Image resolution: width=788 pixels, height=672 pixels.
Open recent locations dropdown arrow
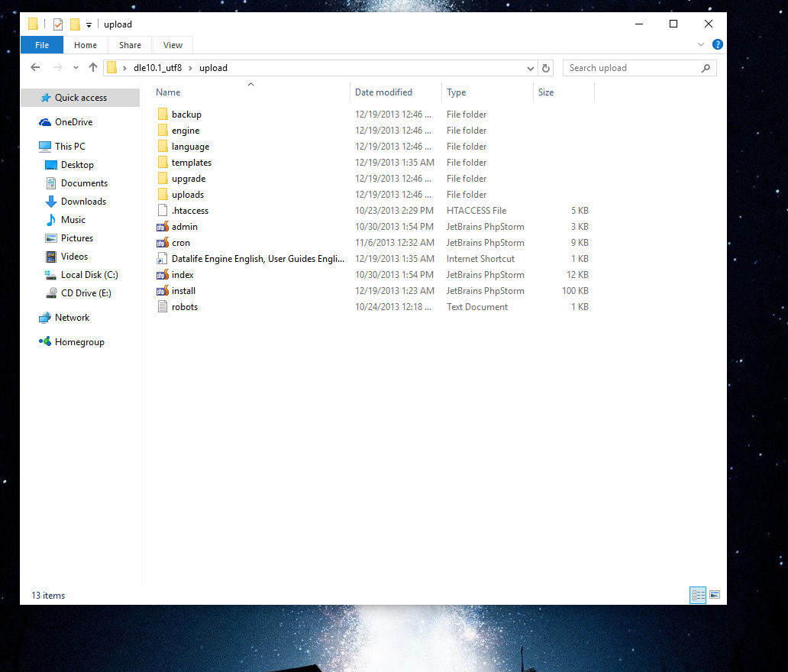[x=76, y=68]
